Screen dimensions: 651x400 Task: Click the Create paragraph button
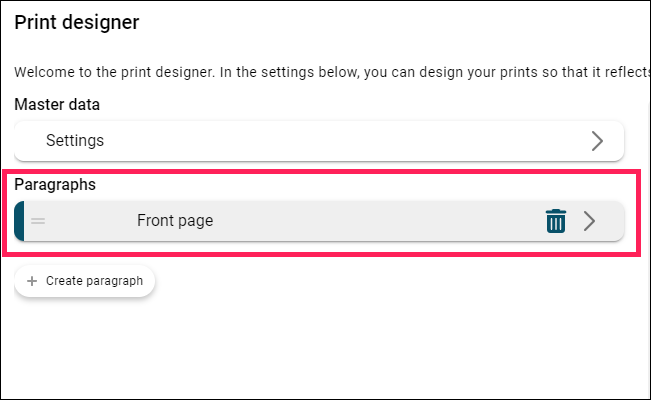(85, 281)
